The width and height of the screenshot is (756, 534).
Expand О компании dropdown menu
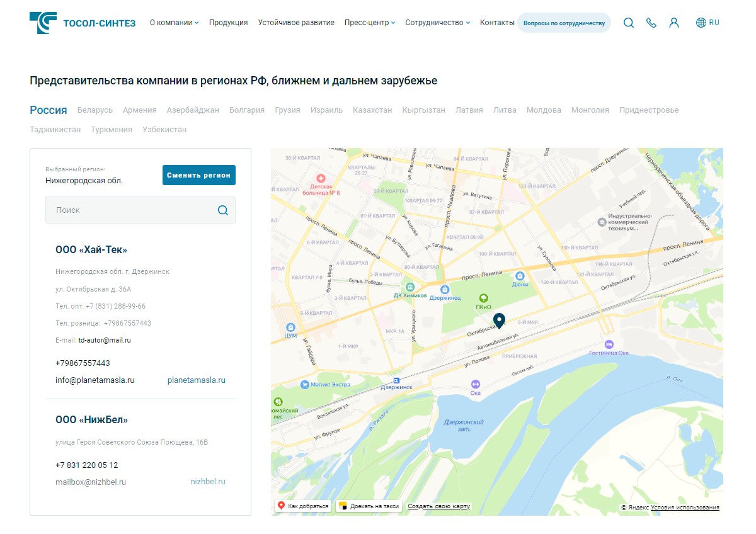174,23
